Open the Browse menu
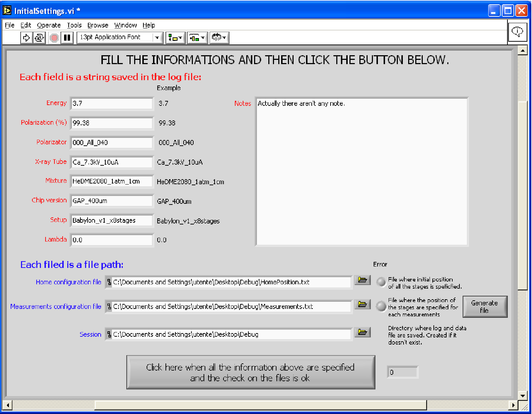 click(98, 25)
